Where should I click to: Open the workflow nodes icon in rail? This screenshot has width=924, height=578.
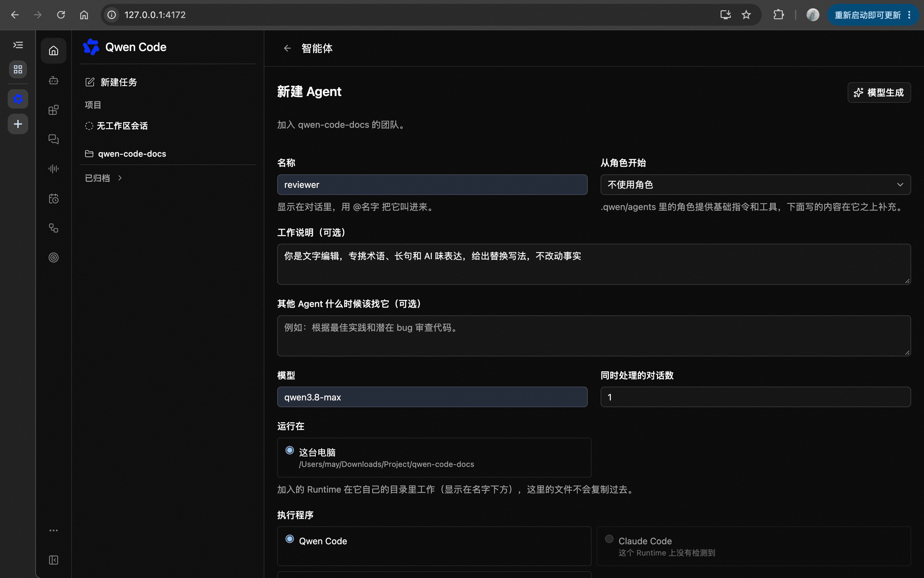[54, 228]
